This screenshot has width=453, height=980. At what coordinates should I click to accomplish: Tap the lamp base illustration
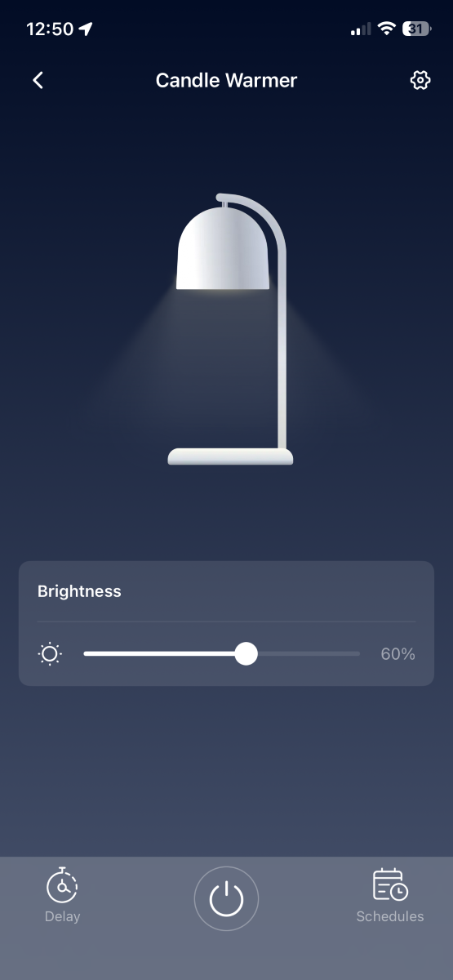click(x=230, y=457)
